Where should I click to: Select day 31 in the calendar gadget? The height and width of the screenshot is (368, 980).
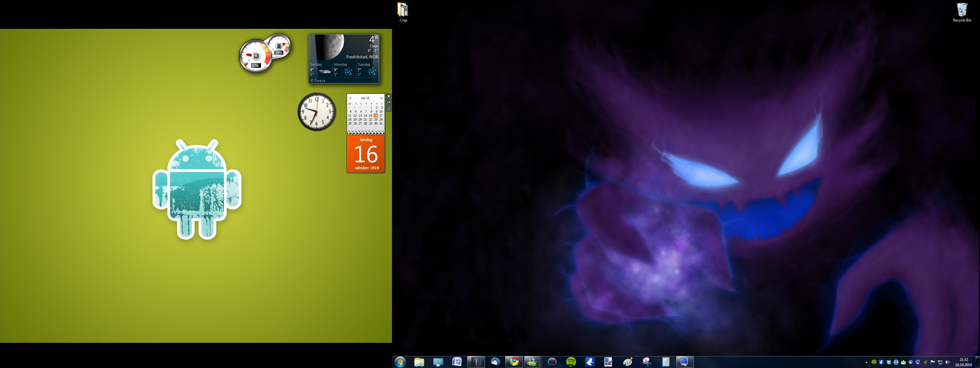coord(381,123)
